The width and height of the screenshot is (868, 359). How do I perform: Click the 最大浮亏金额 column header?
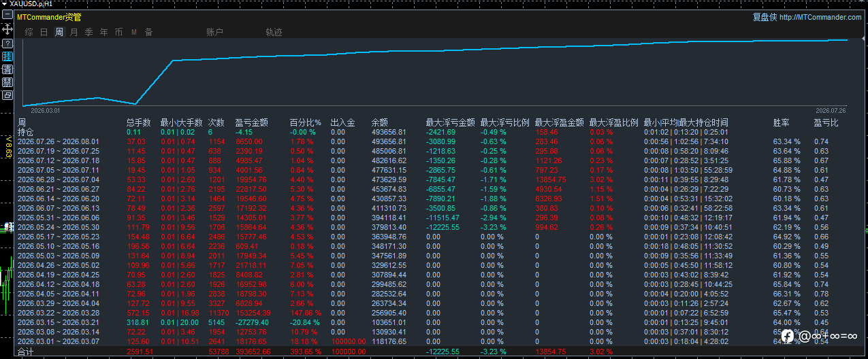coord(450,123)
